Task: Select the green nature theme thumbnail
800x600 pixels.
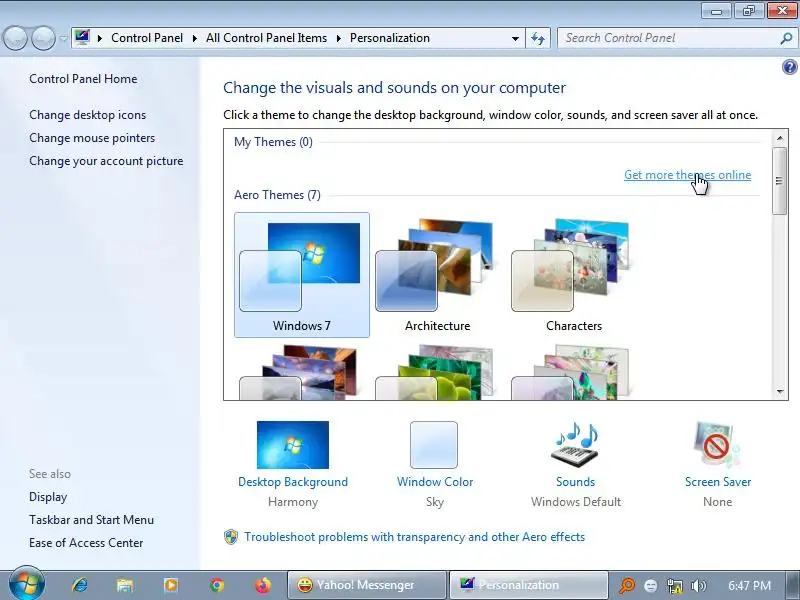Action: (x=437, y=371)
